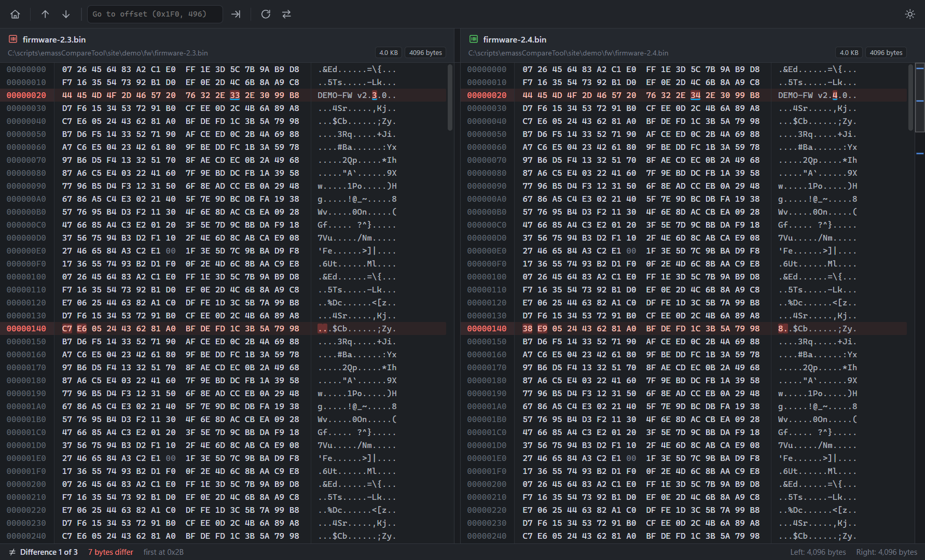Click the green file icon beside firmware-2.4.bin

tap(474, 39)
